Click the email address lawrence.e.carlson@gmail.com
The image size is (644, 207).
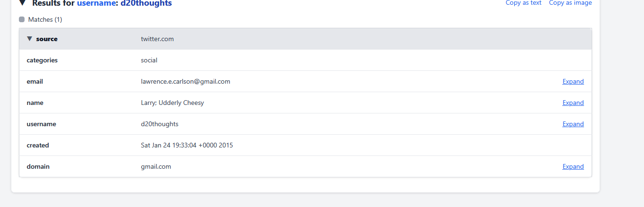click(x=185, y=81)
